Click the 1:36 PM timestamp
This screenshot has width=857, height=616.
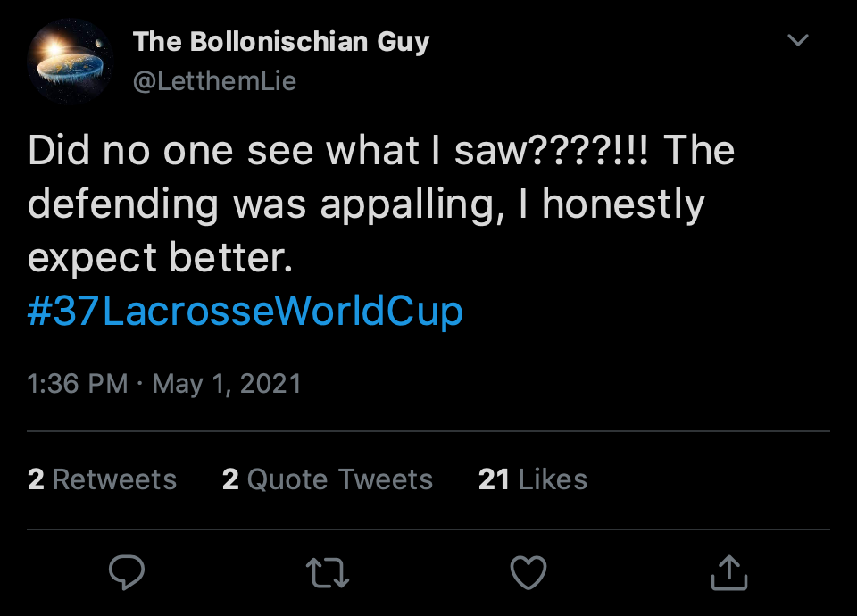coord(78,384)
